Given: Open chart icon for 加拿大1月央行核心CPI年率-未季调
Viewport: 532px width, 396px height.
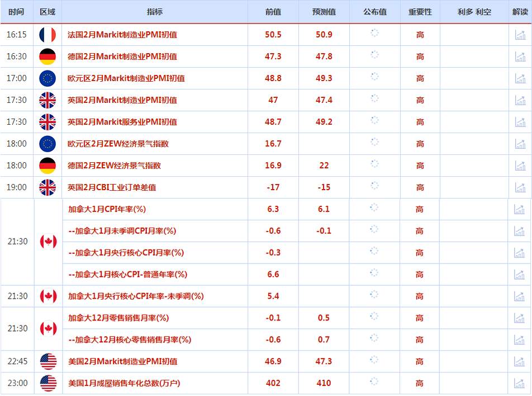Looking at the screenshot, I should point(519,296).
